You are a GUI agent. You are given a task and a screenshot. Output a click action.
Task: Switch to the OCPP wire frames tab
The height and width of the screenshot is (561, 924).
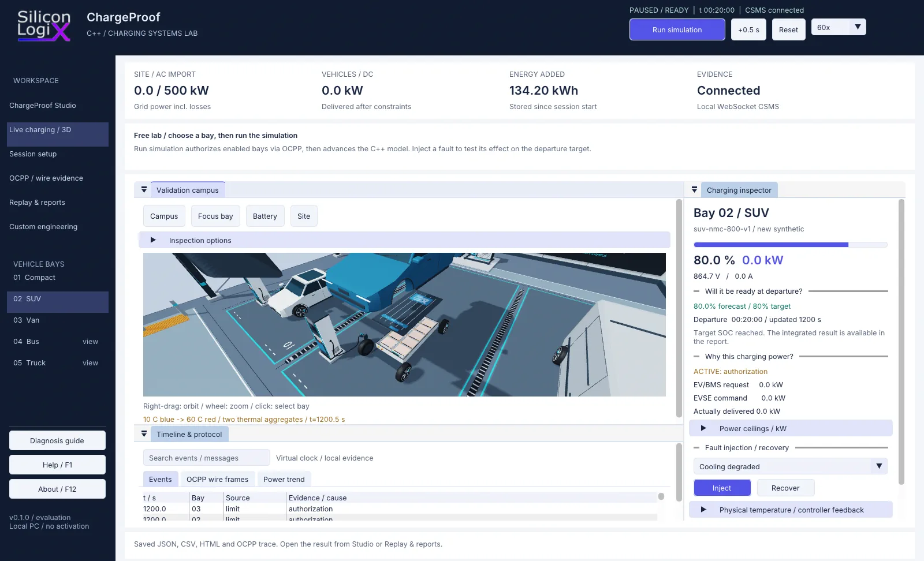(217, 480)
